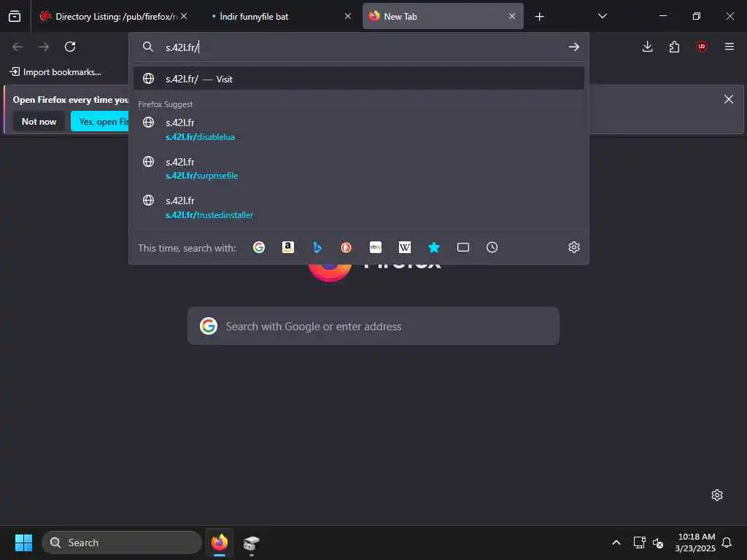Open the clock showing 10:18 AM
Screen dimensions: 747x560
[695, 542]
